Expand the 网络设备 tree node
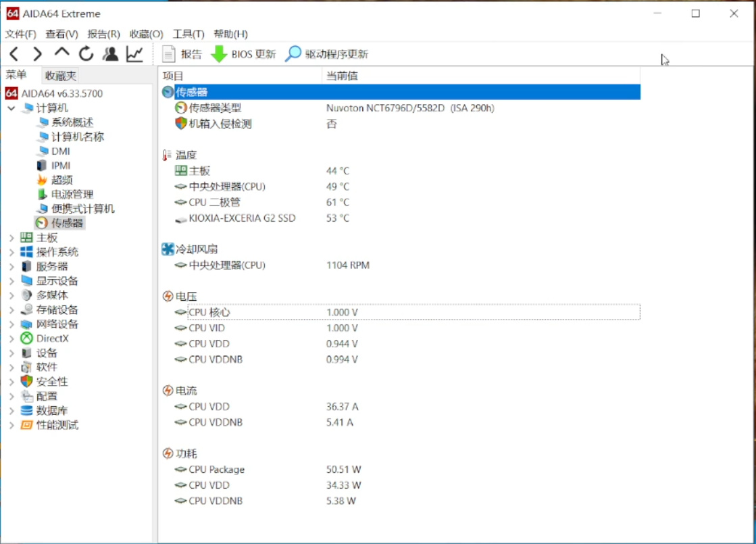 (x=11, y=324)
